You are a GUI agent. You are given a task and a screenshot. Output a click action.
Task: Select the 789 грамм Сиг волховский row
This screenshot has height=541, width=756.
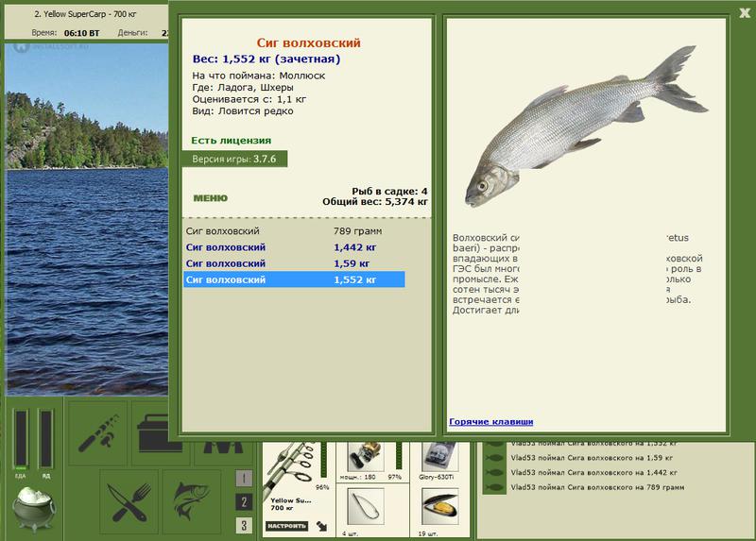point(294,230)
